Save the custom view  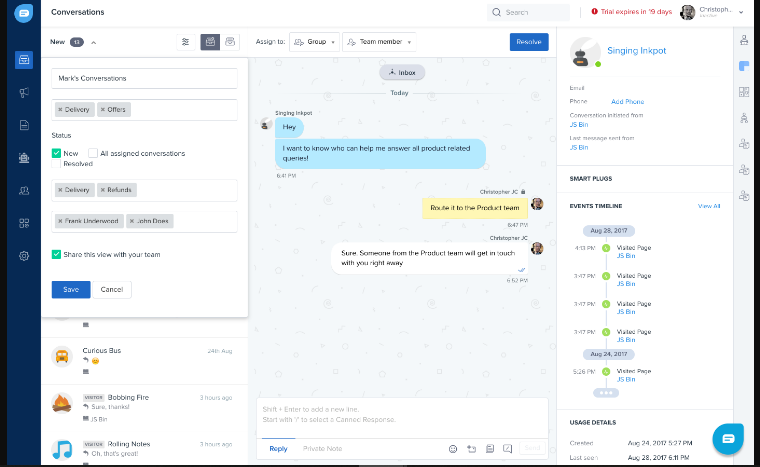71,290
